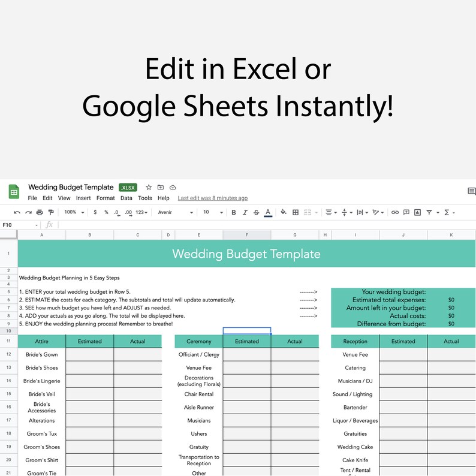Viewport: 476px width, 476px height.
Task: Select column F header
Action: [x=247, y=235]
